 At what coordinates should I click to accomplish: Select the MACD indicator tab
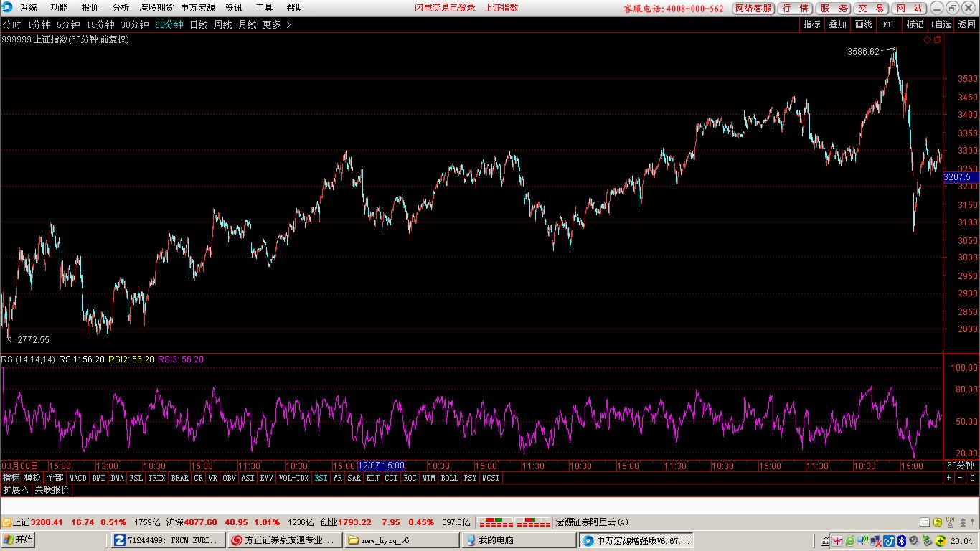[x=77, y=478]
